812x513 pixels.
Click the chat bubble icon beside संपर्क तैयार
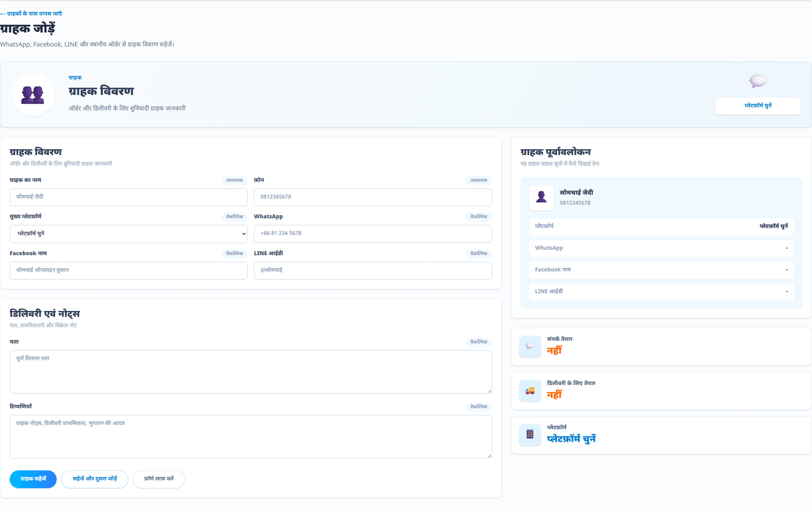530,347
